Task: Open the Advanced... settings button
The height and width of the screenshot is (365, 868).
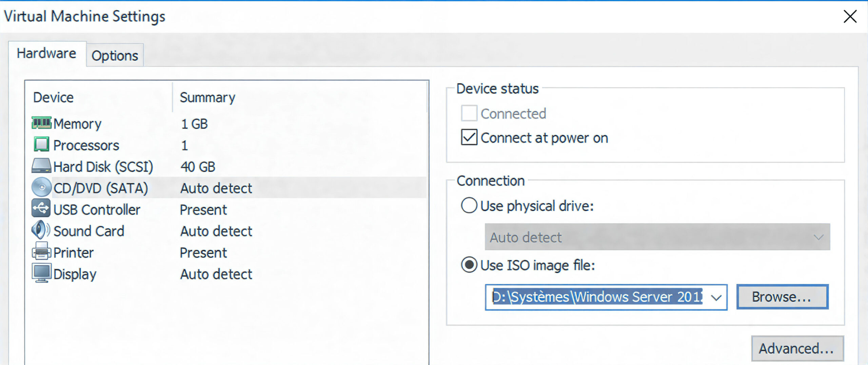Action: click(797, 348)
